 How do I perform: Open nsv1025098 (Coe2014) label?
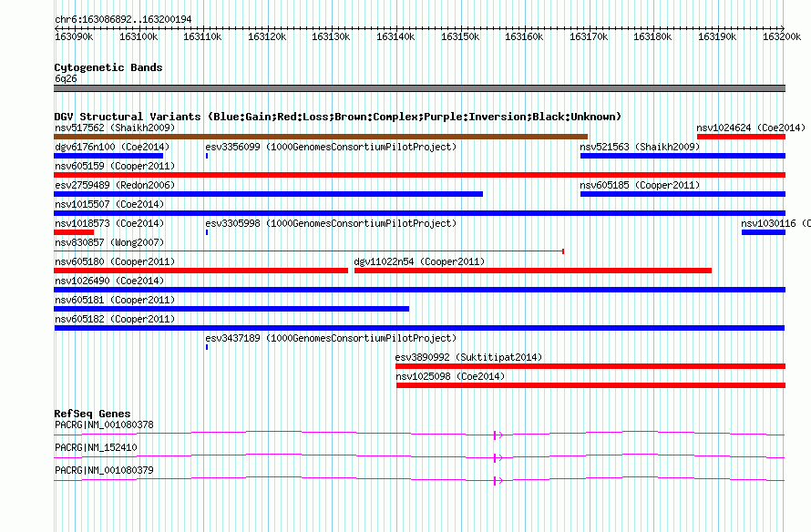point(450,376)
